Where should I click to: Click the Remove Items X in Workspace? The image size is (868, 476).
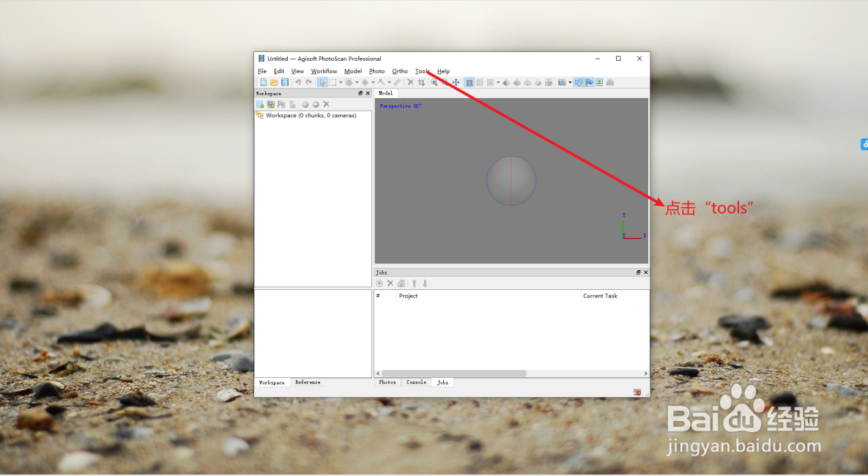point(326,104)
